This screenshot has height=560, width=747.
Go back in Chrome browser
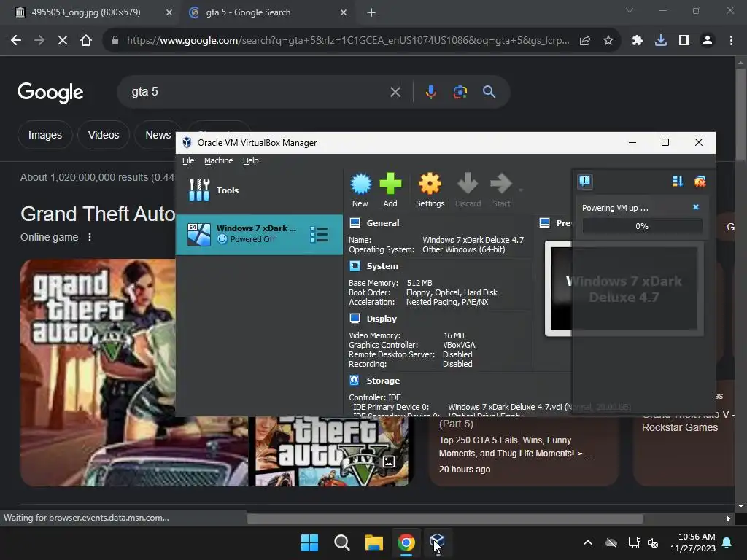pyautogui.click(x=16, y=41)
